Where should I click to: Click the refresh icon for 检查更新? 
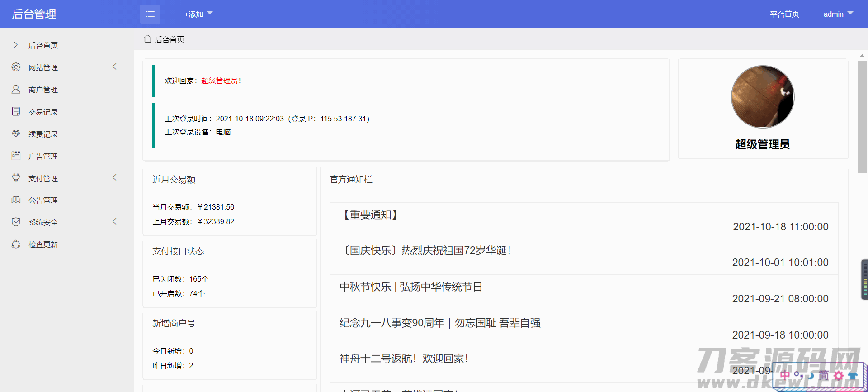pos(16,244)
